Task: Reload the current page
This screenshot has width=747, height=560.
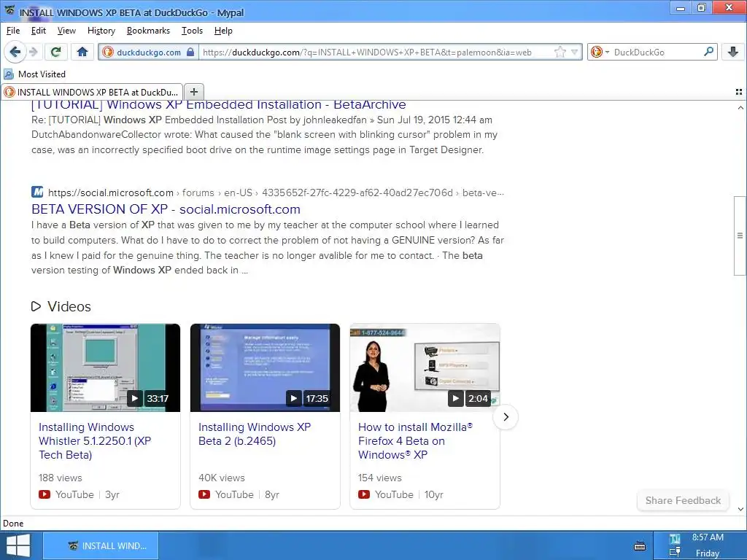Action: 55,52
